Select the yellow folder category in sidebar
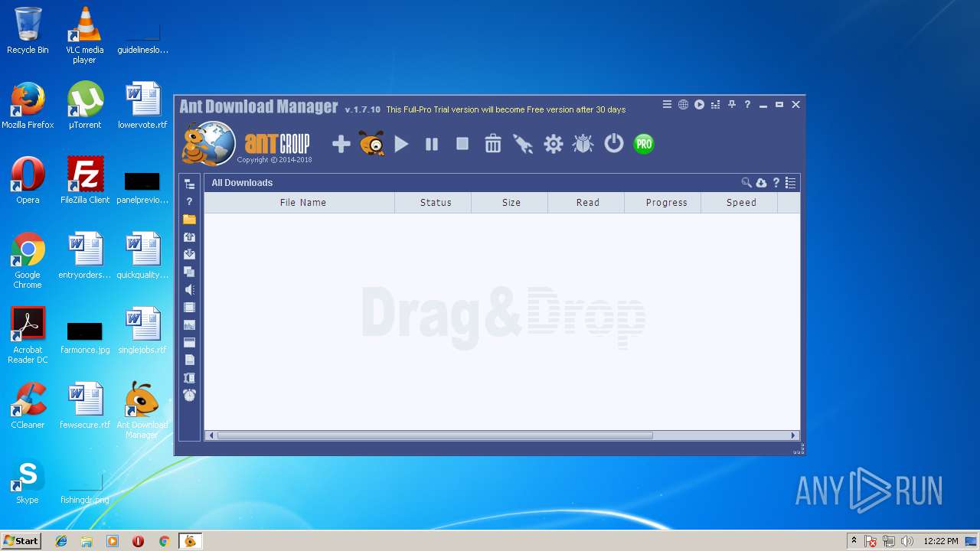Screen dimensions: 980x551 coord(189,220)
